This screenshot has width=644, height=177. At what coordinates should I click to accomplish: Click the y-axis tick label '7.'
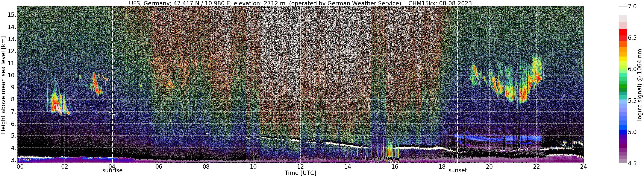point(14,112)
